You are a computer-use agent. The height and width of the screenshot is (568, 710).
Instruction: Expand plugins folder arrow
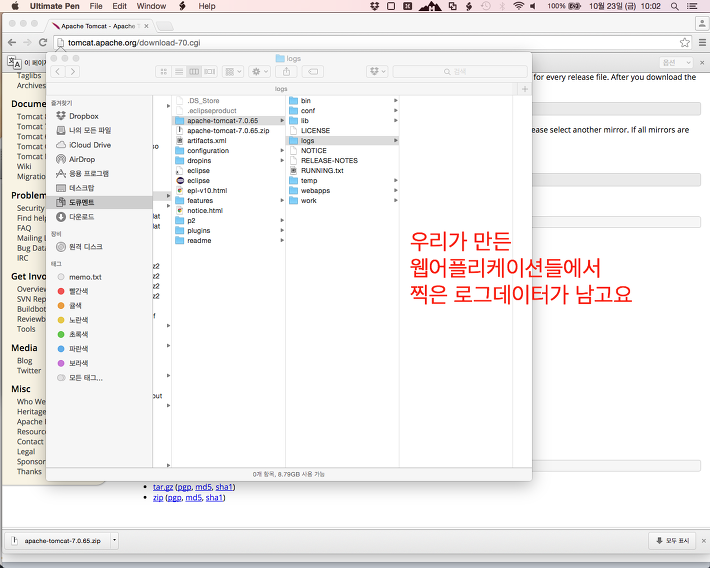click(282, 231)
